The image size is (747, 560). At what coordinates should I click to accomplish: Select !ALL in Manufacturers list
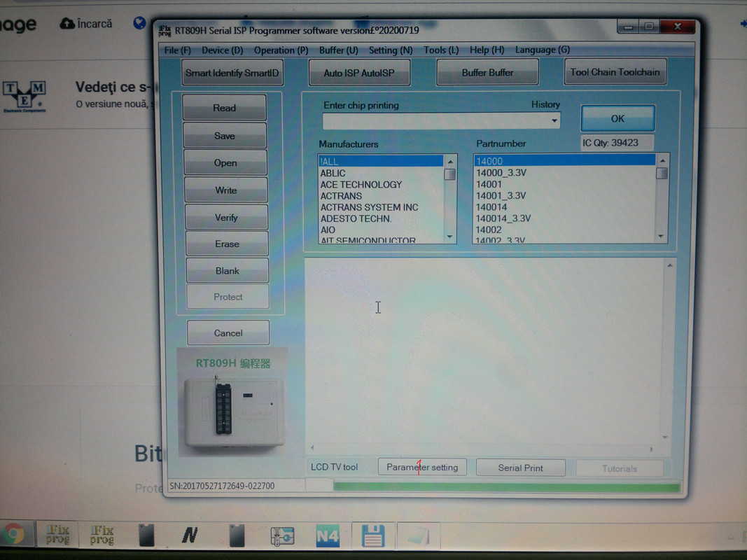[x=381, y=162]
